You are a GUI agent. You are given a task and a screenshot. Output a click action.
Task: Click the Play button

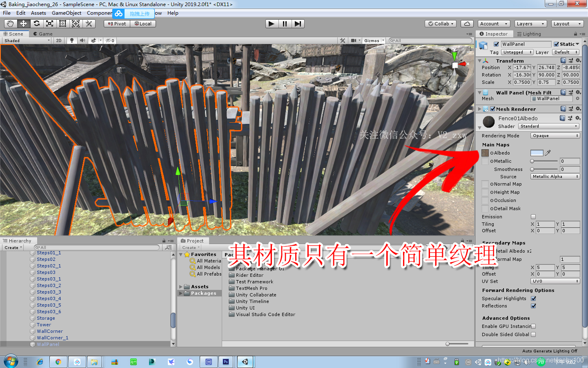click(272, 24)
